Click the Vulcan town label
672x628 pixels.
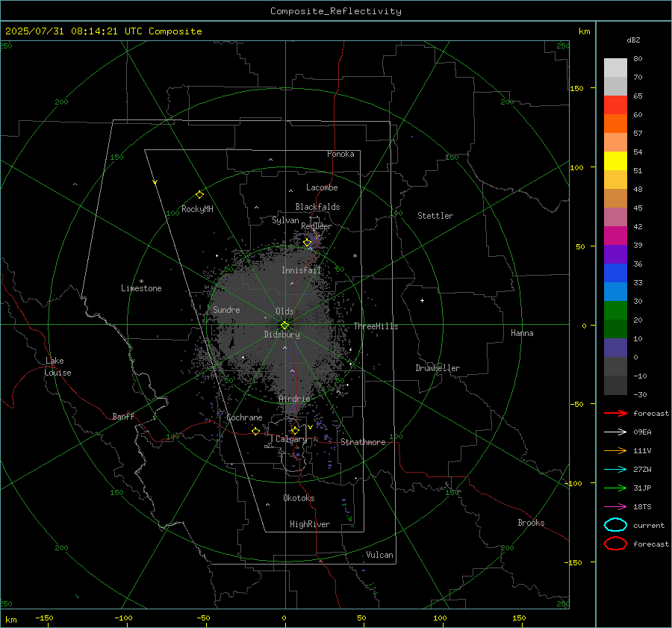380,555
